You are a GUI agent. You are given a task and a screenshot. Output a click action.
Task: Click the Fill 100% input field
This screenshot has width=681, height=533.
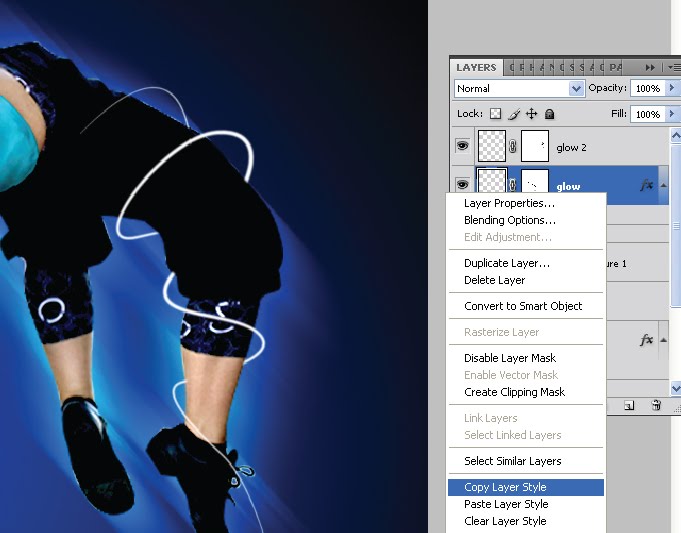[648, 114]
